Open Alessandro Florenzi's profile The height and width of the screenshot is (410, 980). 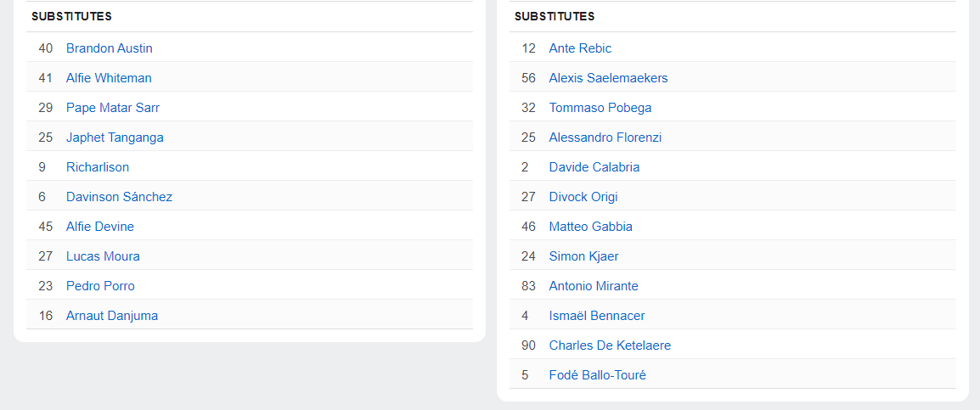[x=605, y=138]
